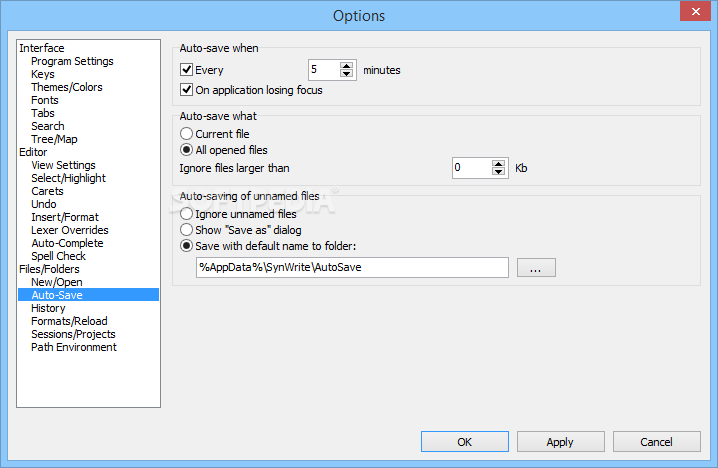Open Path Environment settings page
The width and height of the screenshot is (718, 468).
tap(74, 347)
